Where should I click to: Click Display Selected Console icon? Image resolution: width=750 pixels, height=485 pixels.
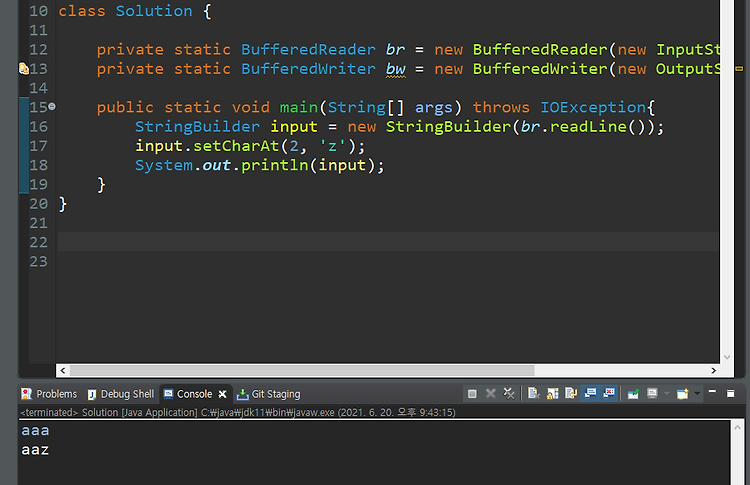[652, 394]
